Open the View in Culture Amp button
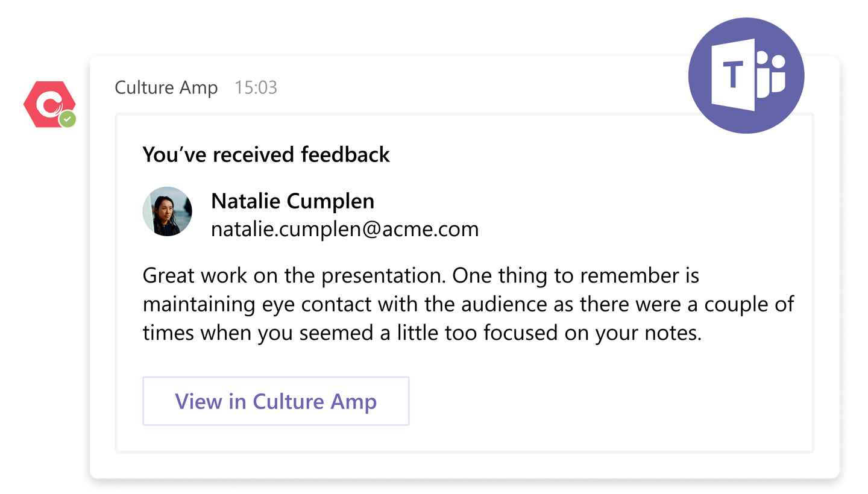 tap(276, 401)
